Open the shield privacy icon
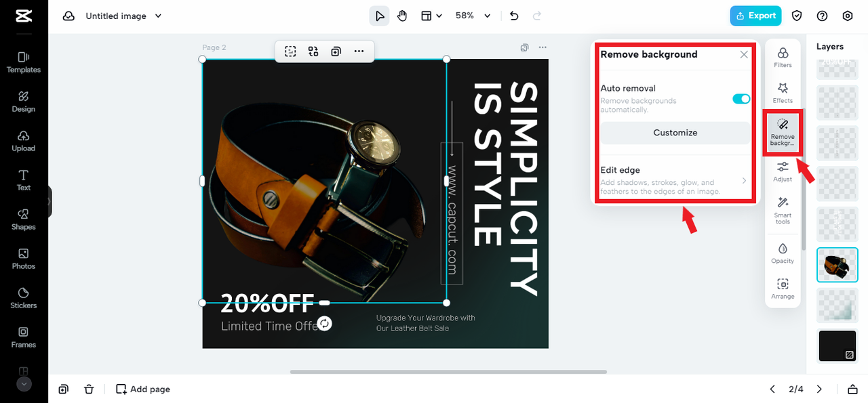The image size is (868, 403). point(797,16)
